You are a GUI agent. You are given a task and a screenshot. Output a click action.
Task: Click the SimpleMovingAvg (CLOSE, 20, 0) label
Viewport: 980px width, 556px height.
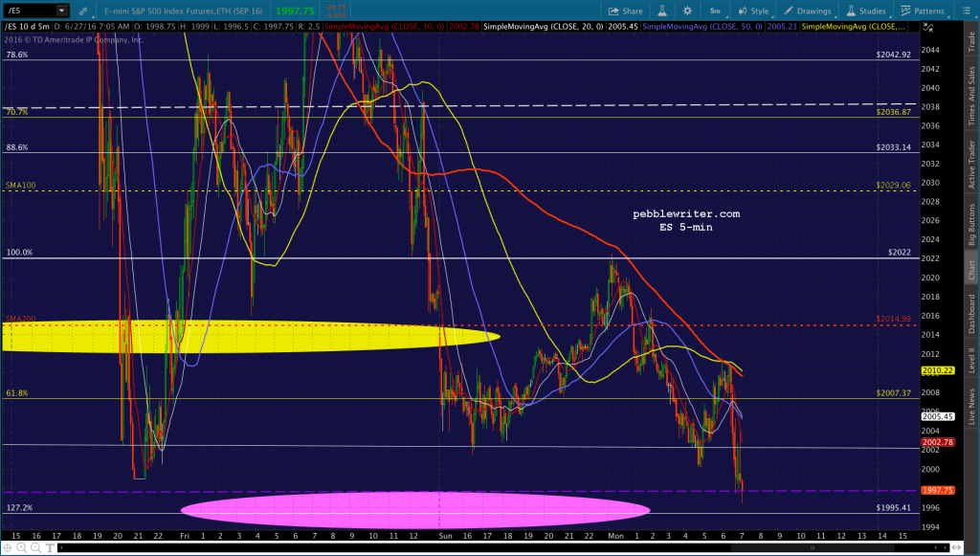[545, 26]
